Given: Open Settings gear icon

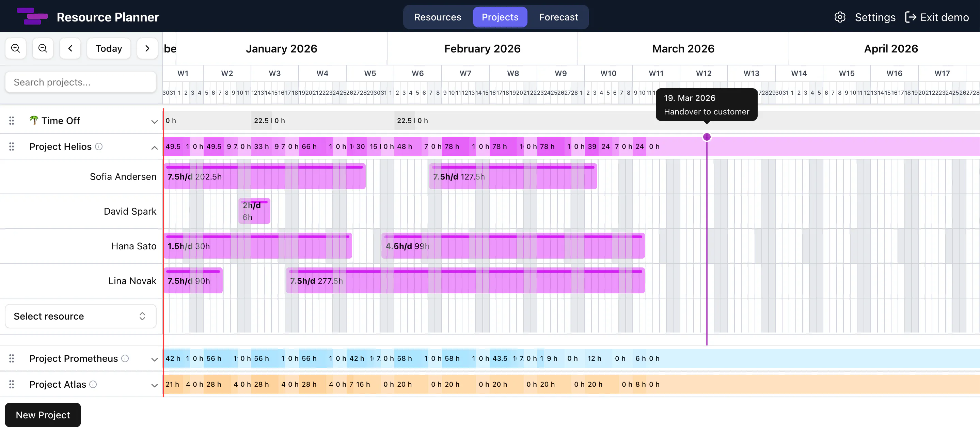Looking at the screenshot, I should click(x=840, y=17).
